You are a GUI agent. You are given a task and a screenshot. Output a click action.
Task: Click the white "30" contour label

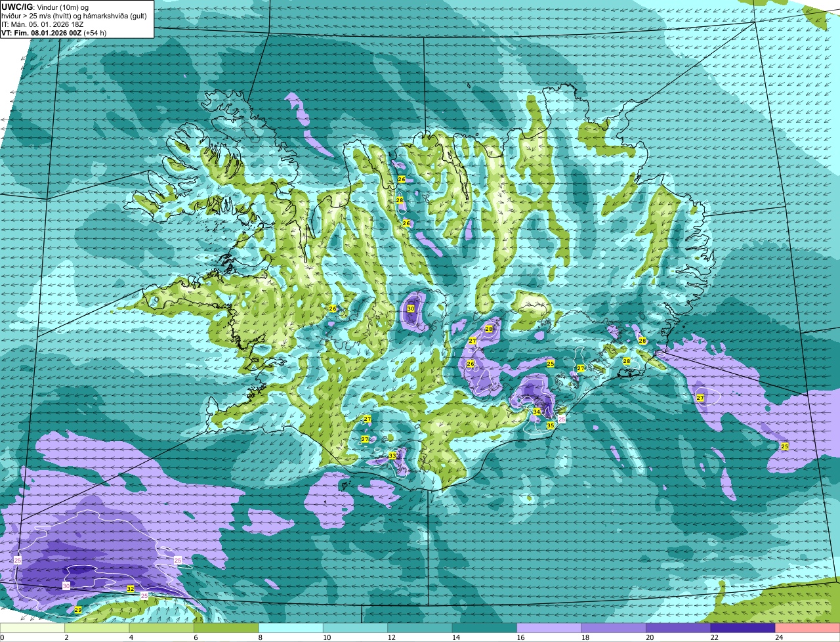coord(66,586)
